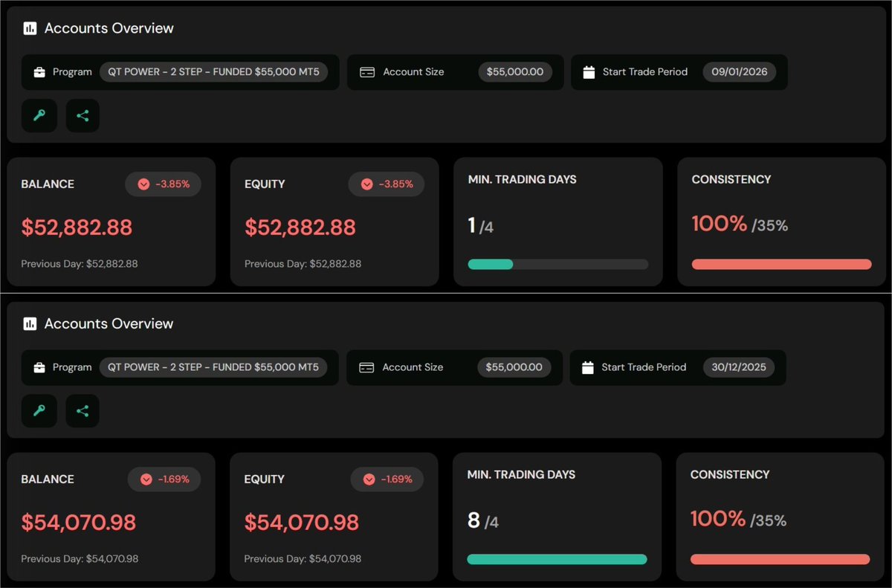This screenshot has height=588, width=892.
Task: Click the bottom Accounts Overview heading
Action: coord(109,323)
